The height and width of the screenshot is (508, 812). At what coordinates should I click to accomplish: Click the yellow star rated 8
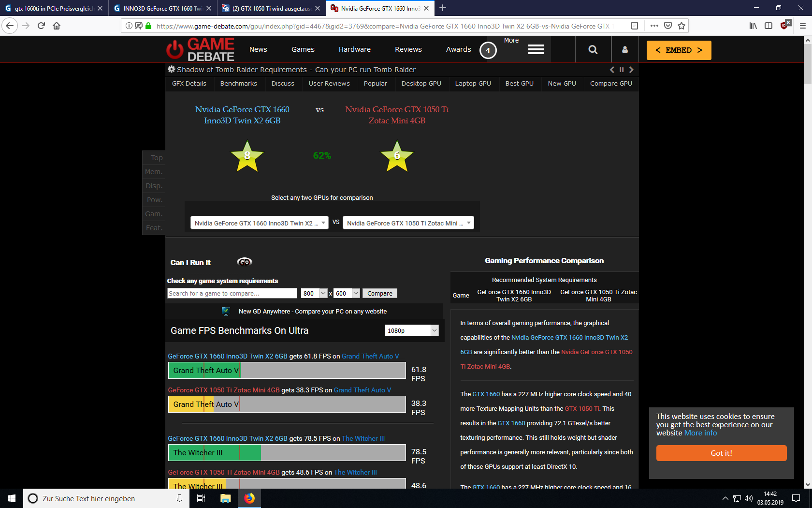pyautogui.click(x=247, y=156)
